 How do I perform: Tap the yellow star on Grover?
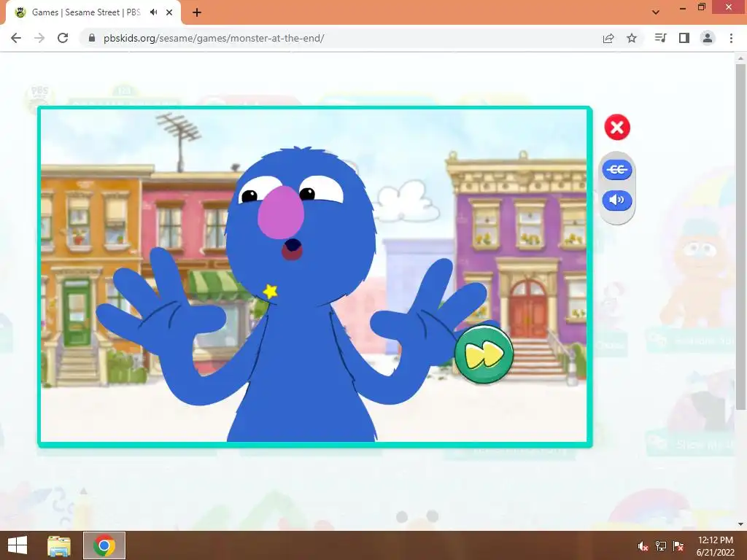pos(270,291)
